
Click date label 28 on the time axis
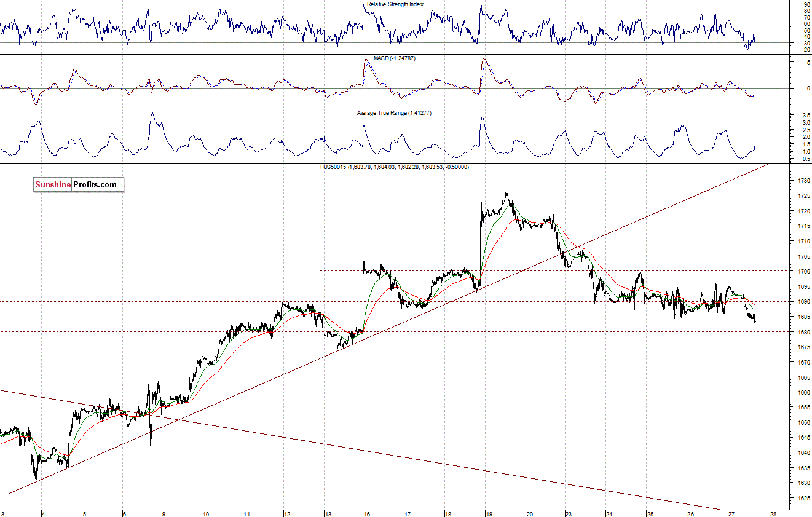tap(774, 514)
